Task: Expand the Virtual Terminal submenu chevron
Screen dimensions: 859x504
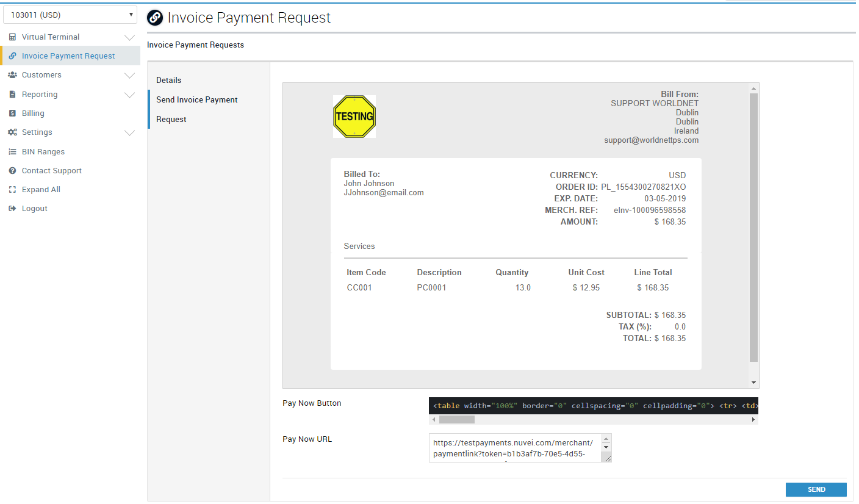Action: pos(129,37)
